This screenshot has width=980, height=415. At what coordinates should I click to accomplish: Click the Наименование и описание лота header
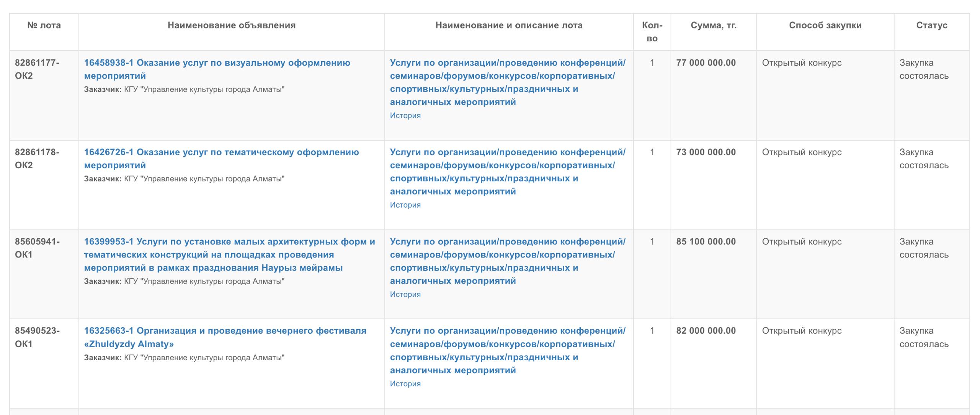pos(509,25)
